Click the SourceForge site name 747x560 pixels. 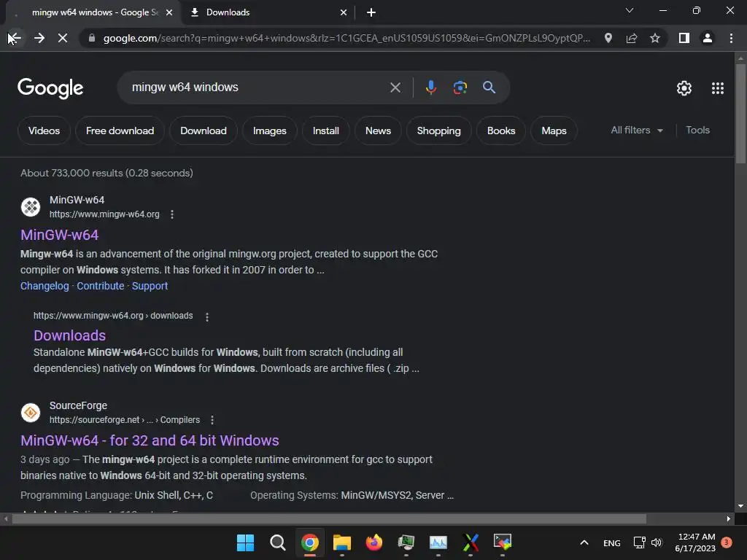tap(78, 405)
